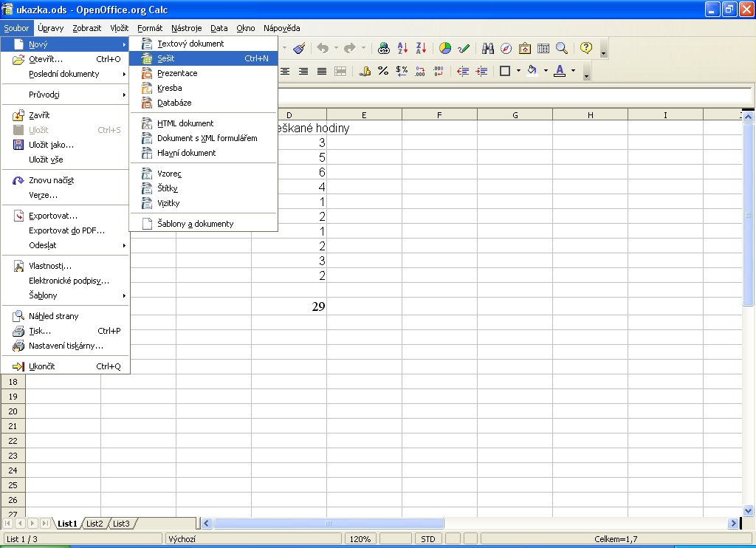The image size is (756, 548).
Task: Click the Undo arrow icon
Action: 323,48
